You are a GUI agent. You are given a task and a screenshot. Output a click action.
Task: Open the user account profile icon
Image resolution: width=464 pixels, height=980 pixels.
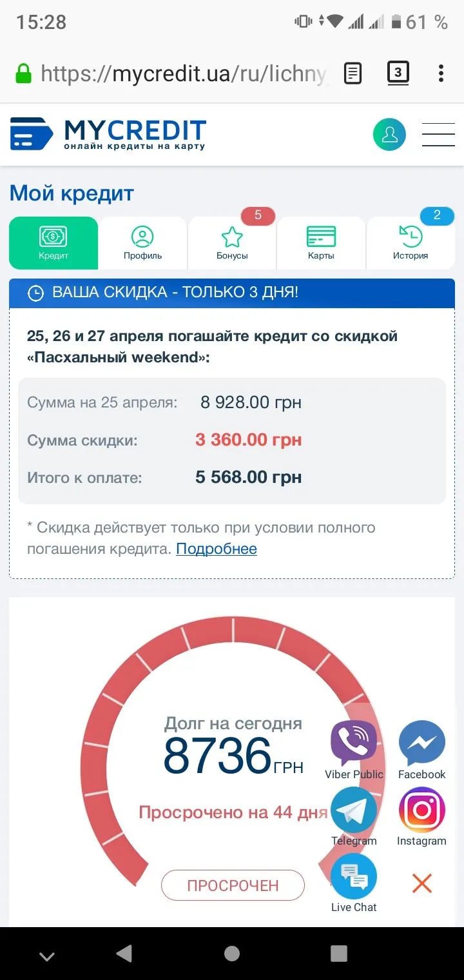tap(389, 135)
